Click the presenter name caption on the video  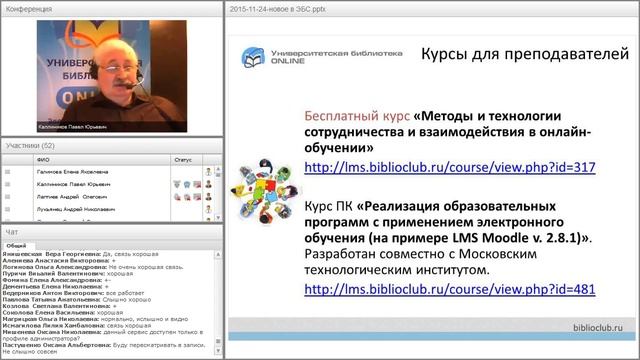[x=72, y=127]
